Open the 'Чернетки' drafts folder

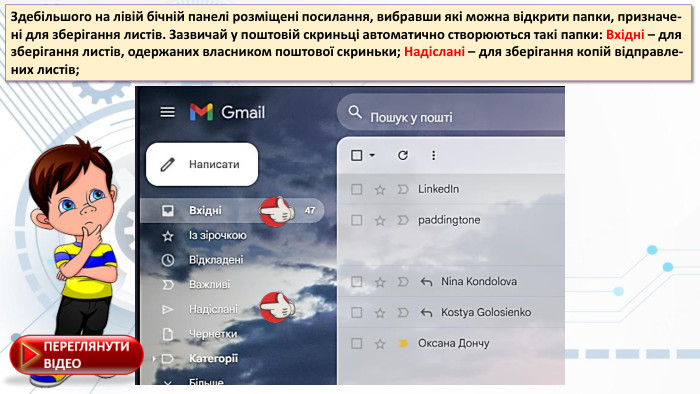click(x=213, y=334)
